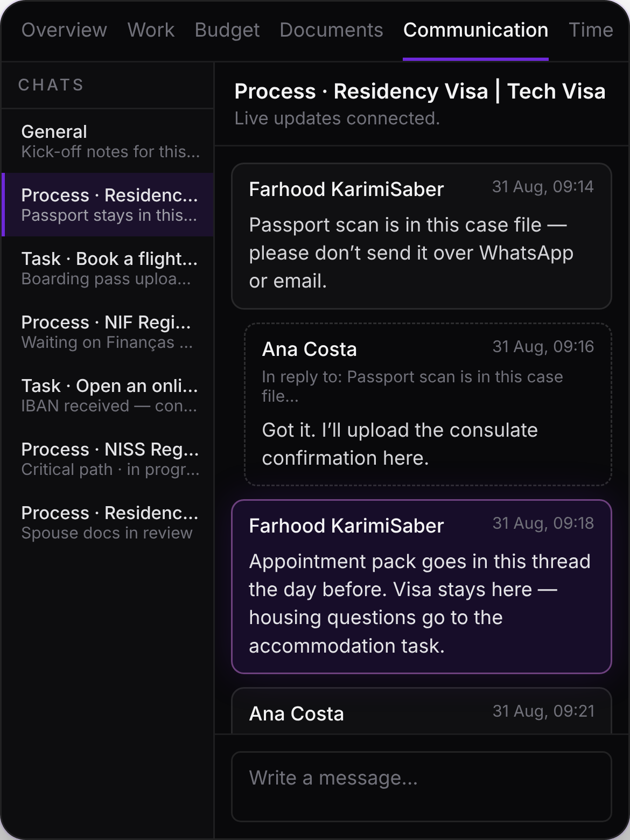Select the Budget tab
630x840 pixels.
tap(227, 30)
